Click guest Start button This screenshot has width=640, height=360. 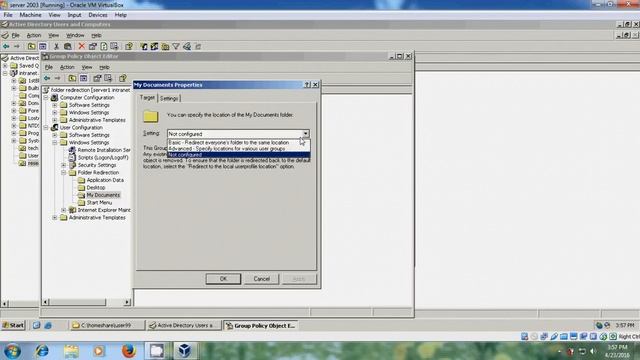(13, 326)
